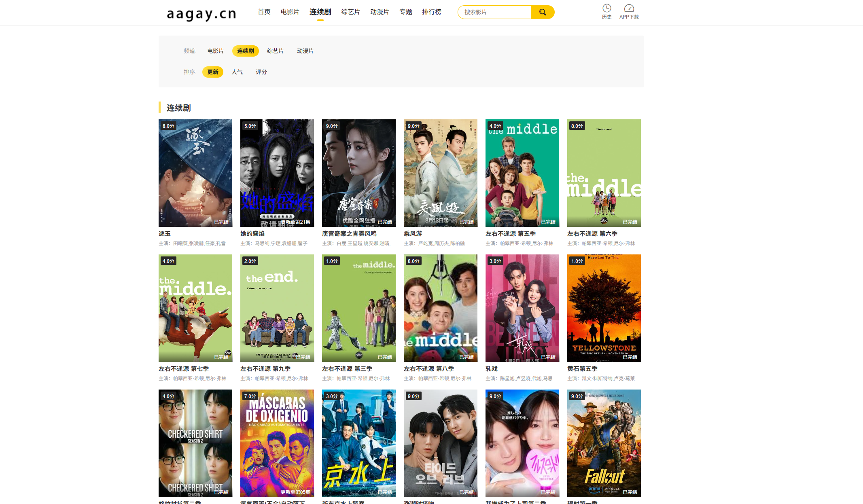Go to 首页 in the top navigation
This screenshot has height=504, width=863.
coord(264,12)
